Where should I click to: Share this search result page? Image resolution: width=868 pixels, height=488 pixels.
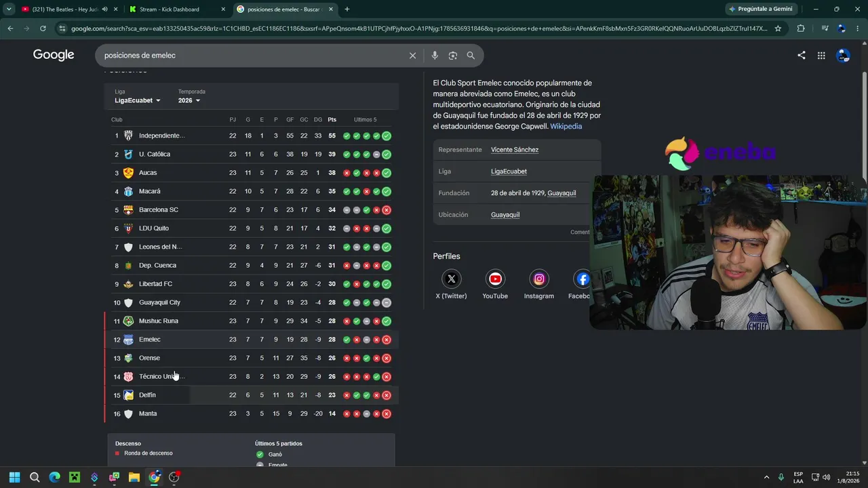coord(802,56)
